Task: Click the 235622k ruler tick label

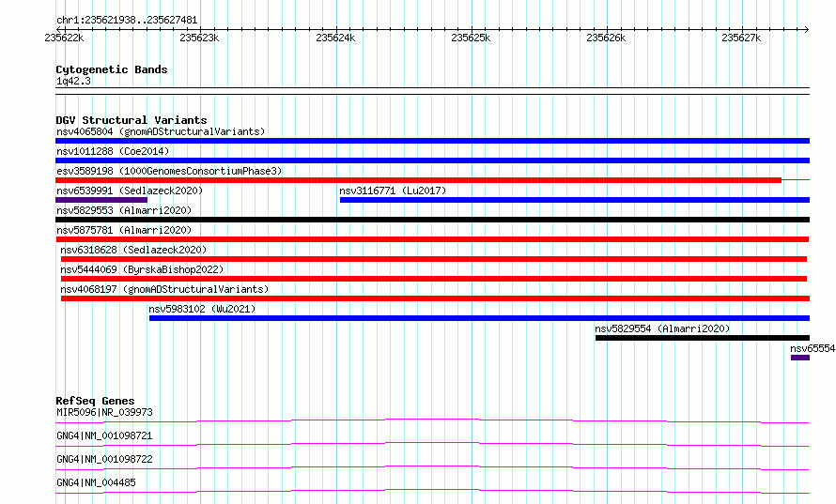Action: point(64,38)
